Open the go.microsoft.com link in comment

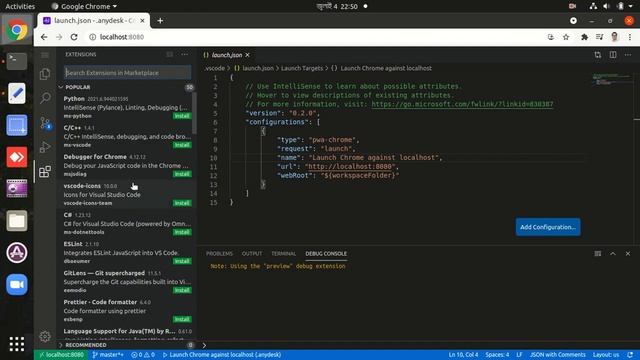pyautogui.click(x=462, y=104)
